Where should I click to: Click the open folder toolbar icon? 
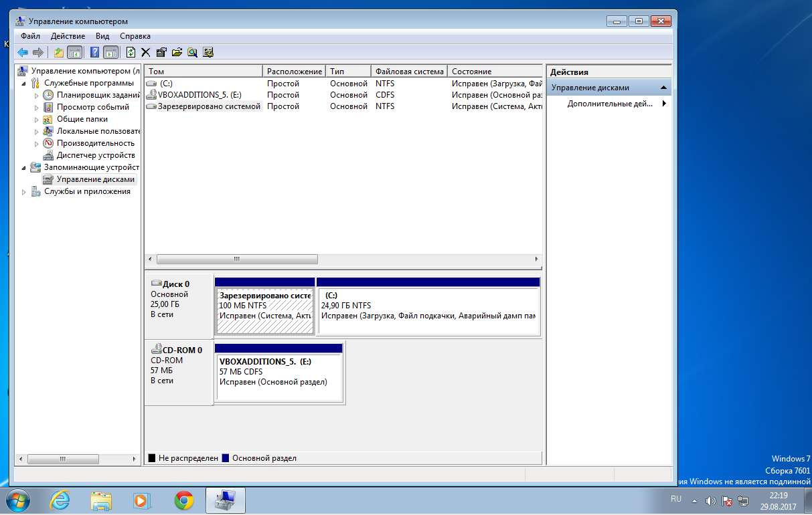coord(177,52)
